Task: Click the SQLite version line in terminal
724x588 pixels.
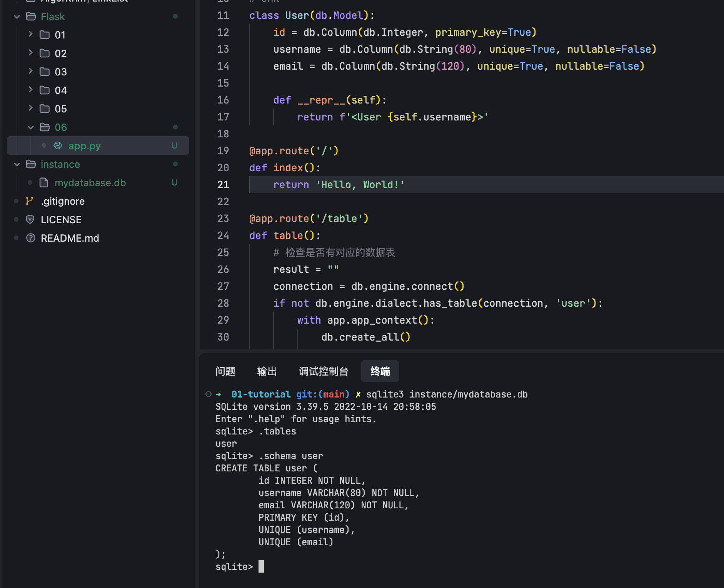Action: (x=326, y=407)
